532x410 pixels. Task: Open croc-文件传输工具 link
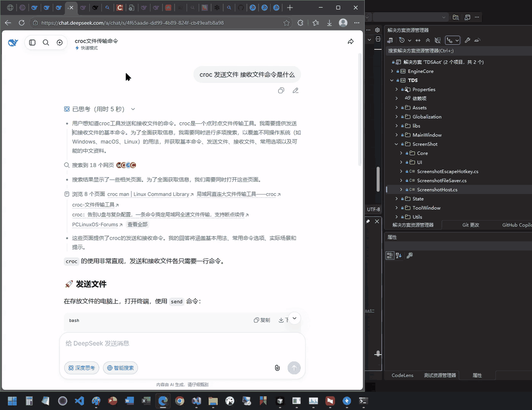(x=96, y=205)
